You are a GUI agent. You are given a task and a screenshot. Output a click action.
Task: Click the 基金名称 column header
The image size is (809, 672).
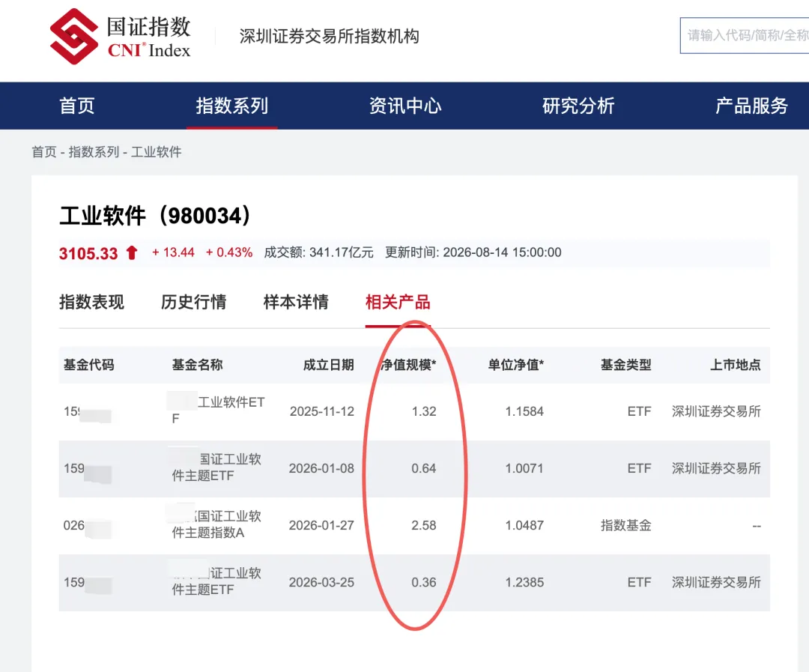197,365
